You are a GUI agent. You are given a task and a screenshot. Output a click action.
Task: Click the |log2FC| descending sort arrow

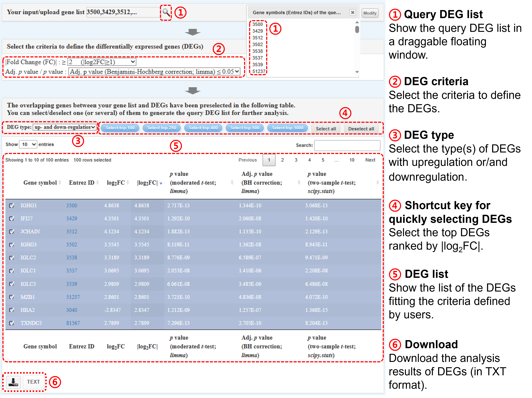(x=161, y=184)
